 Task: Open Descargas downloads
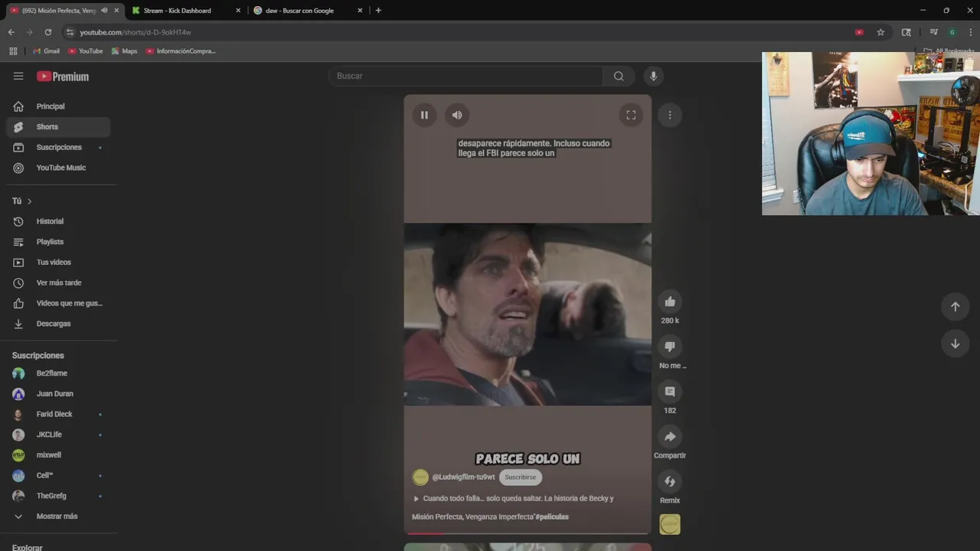tap(58, 324)
